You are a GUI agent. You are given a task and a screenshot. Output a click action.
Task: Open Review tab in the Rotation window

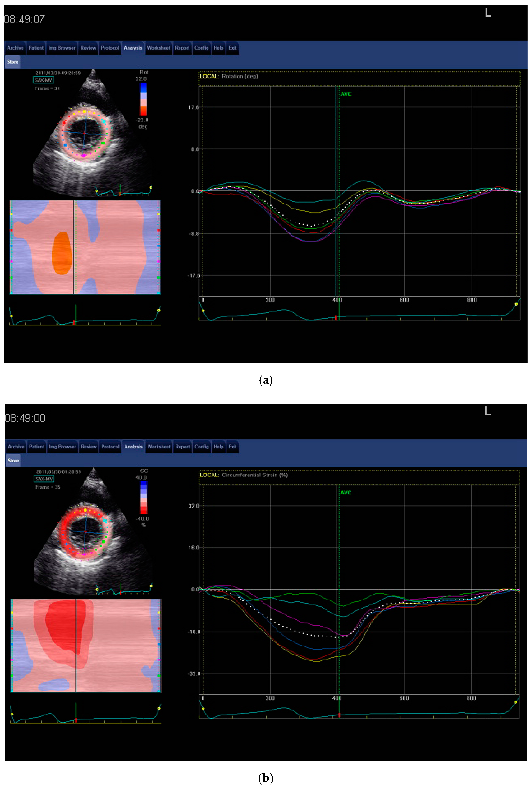[x=88, y=48]
